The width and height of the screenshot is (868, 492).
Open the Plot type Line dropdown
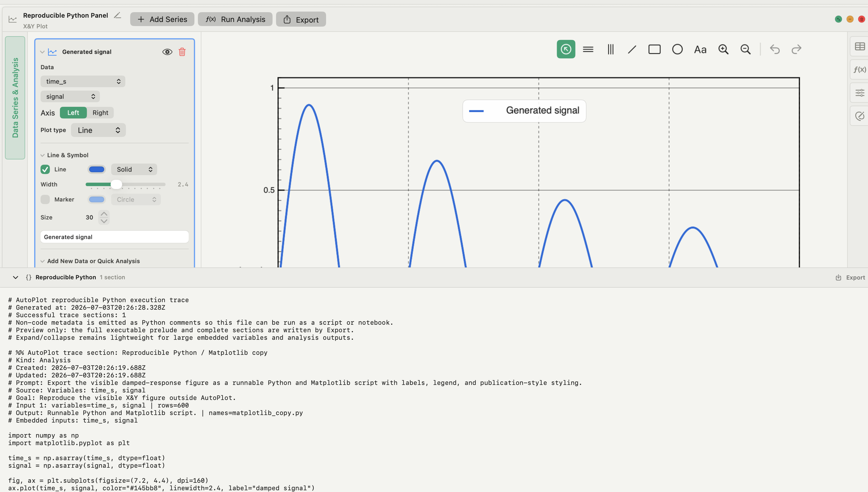pos(98,130)
